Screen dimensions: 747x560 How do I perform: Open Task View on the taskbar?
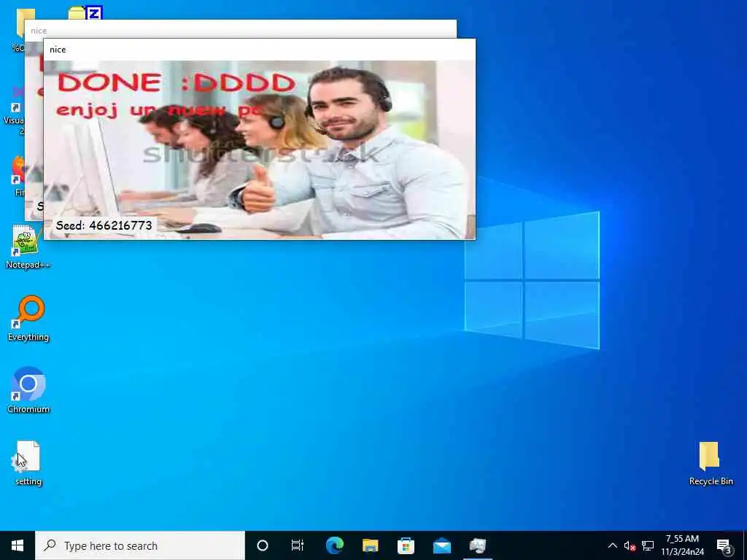point(298,545)
